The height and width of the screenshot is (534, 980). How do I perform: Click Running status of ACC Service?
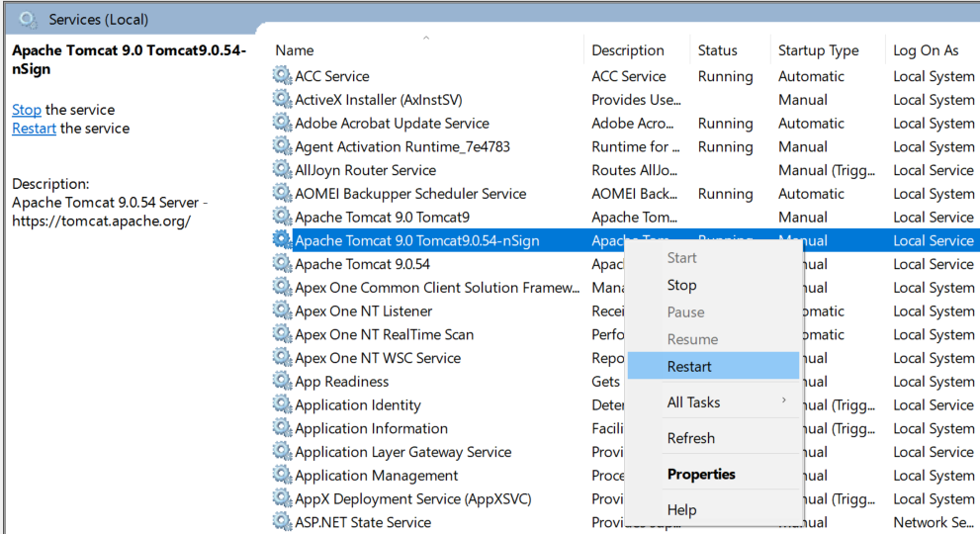725,76
